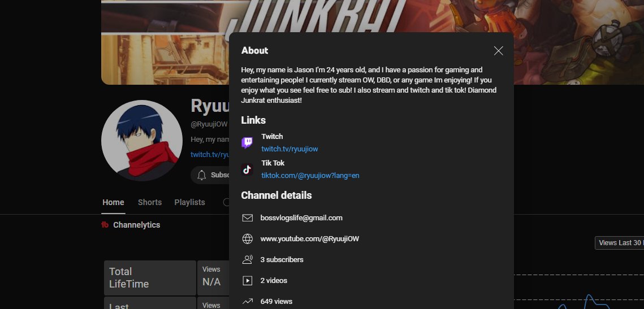Click the Total LifeTime stats cell
The height and width of the screenshot is (309, 644).
click(150, 278)
